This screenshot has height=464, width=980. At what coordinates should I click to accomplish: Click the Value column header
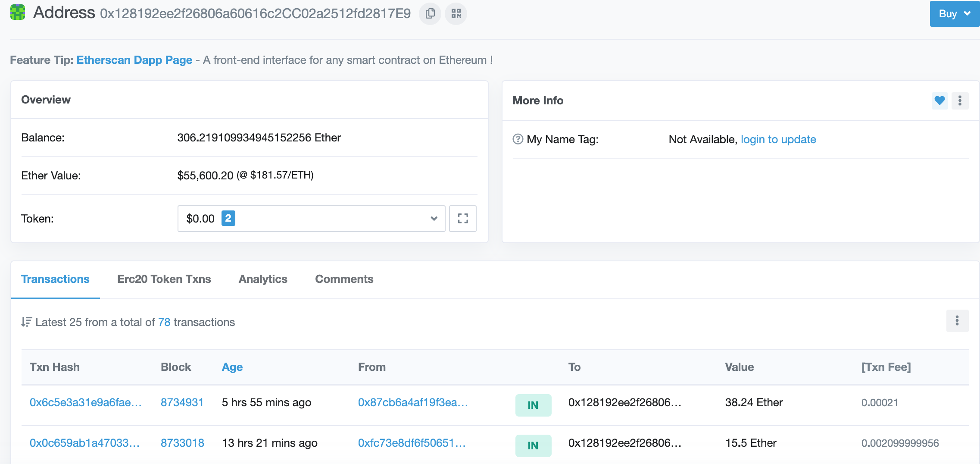point(740,367)
